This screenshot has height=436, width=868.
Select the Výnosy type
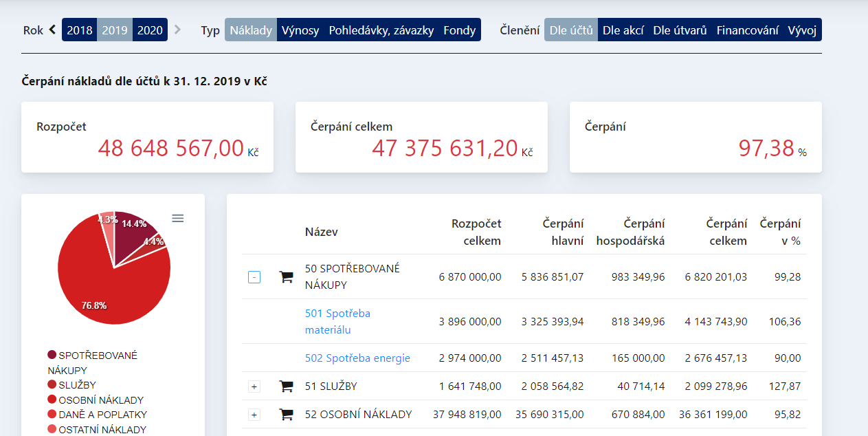pos(300,30)
